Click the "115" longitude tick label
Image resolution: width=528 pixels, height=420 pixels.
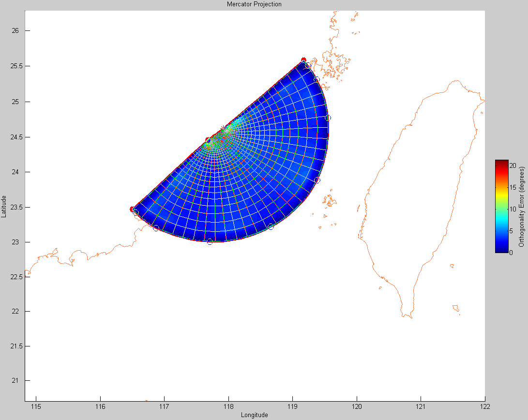click(x=36, y=406)
